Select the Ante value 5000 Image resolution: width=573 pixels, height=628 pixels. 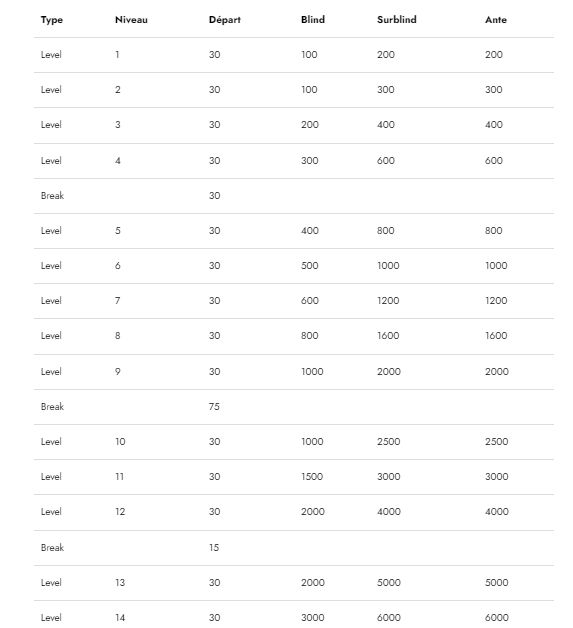coord(497,582)
